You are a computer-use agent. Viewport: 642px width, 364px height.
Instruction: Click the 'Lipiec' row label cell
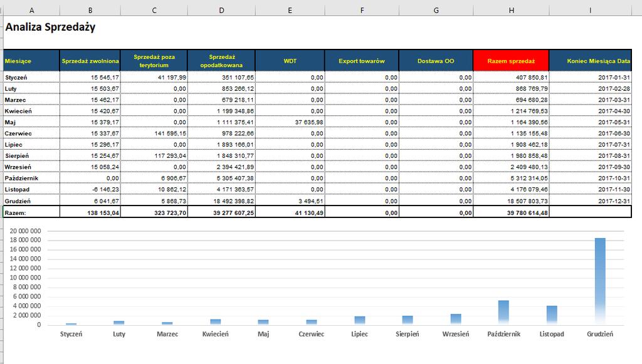point(31,144)
